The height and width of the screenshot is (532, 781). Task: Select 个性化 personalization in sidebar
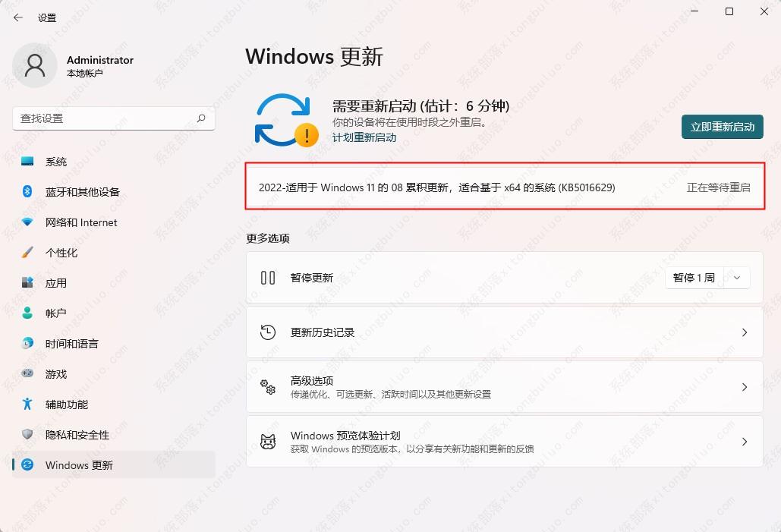[61, 253]
